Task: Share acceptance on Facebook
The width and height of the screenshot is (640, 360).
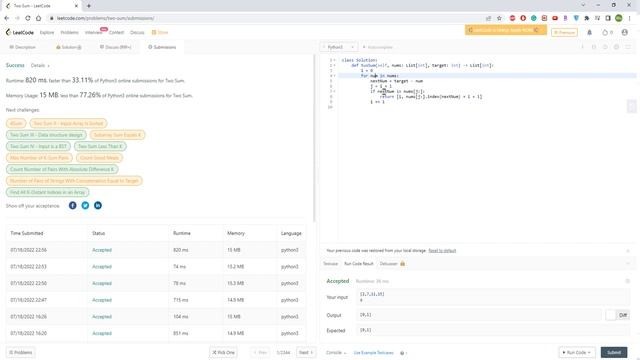Action: 73,205
